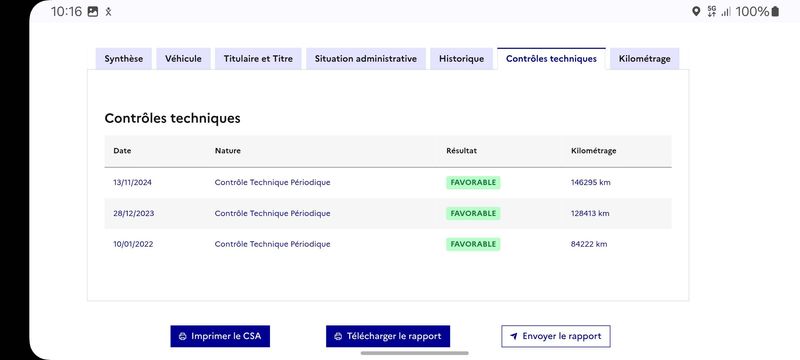
Task: Tap the signal strength bars icon
Action: [x=726, y=12]
